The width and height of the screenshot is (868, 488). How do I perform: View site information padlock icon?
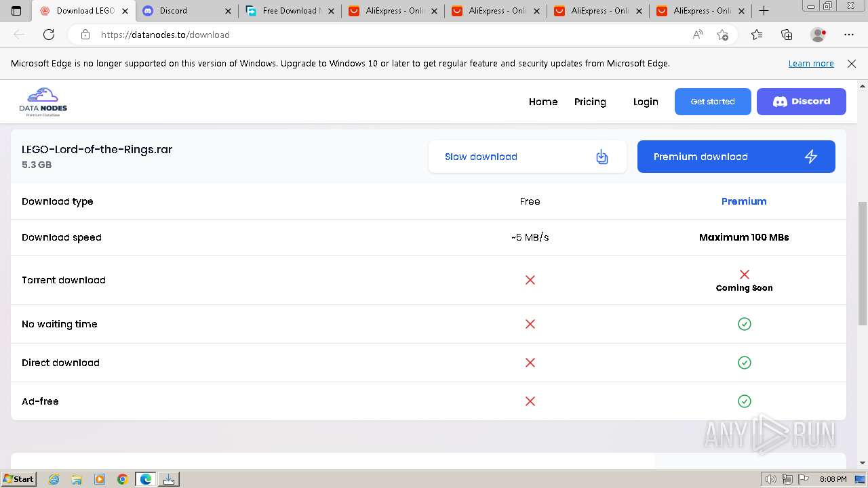85,35
